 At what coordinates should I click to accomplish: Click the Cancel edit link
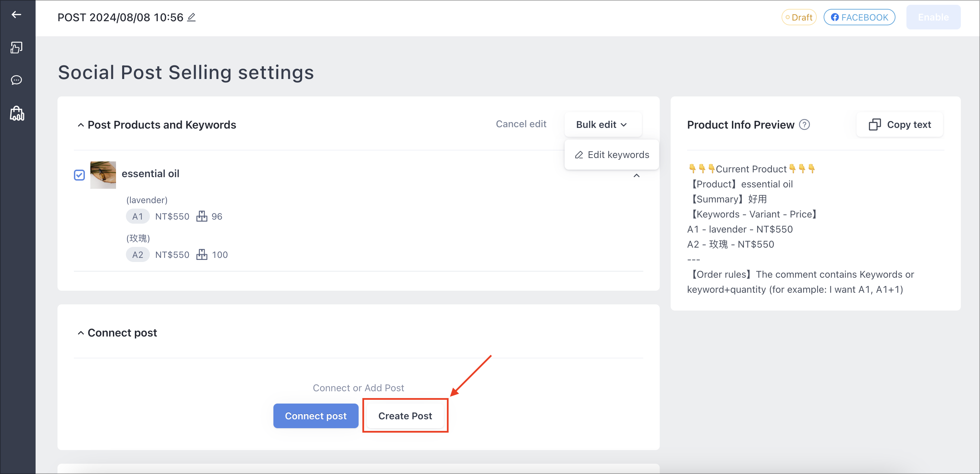pyautogui.click(x=521, y=124)
